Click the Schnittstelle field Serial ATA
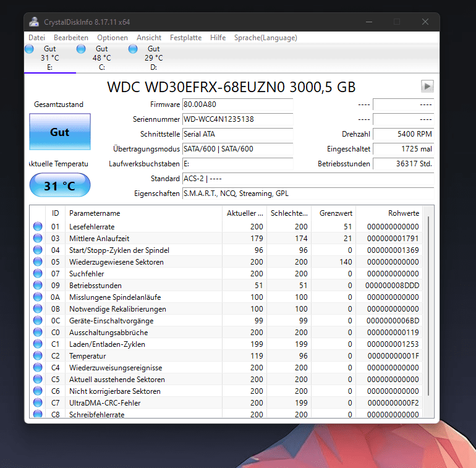The width and height of the screenshot is (476, 468). point(238,134)
